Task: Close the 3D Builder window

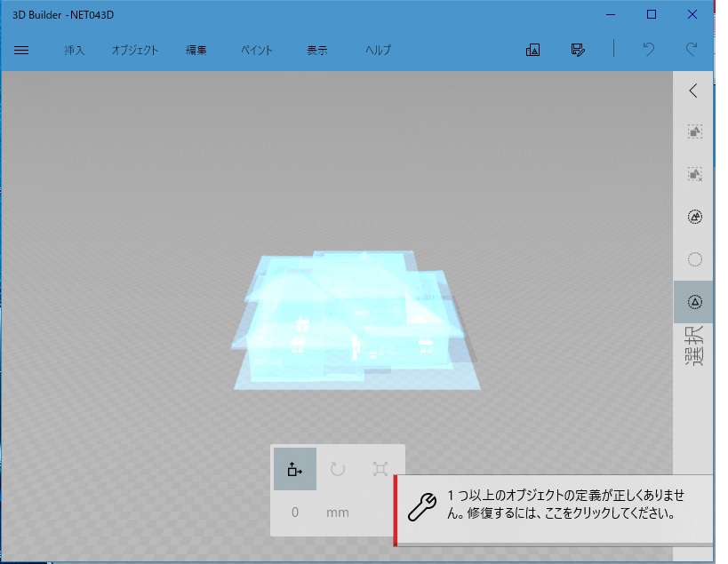Action: (x=692, y=15)
